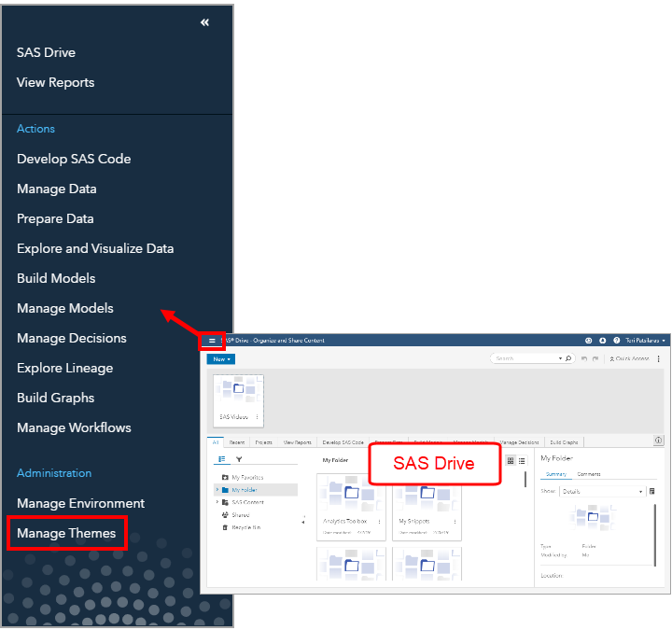
Task: Open the hamburger applications menu in SAS Drive
Action: (x=212, y=341)
